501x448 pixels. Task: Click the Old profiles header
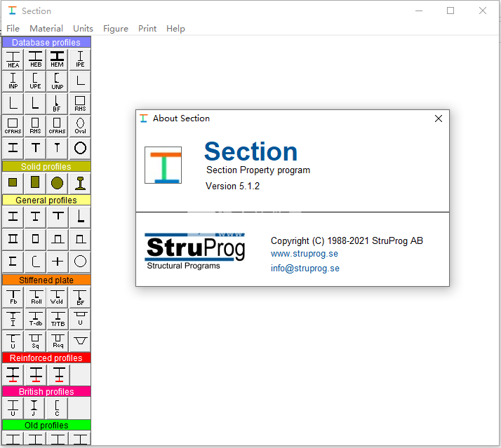[x=46, y=425]
